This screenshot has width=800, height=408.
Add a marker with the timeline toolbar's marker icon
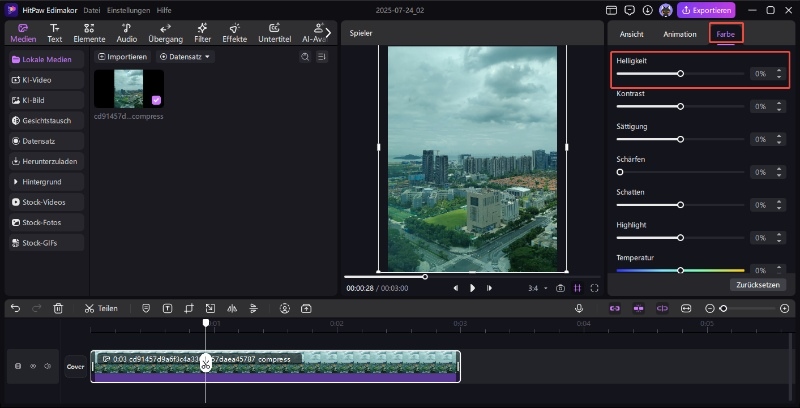tap(146, 309)
